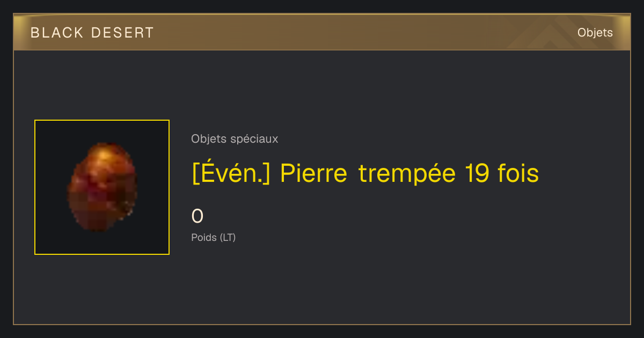Click the BLACK DESERT header title
The image size is (644, 338).
pyautogui.click(x=92, y=33)
